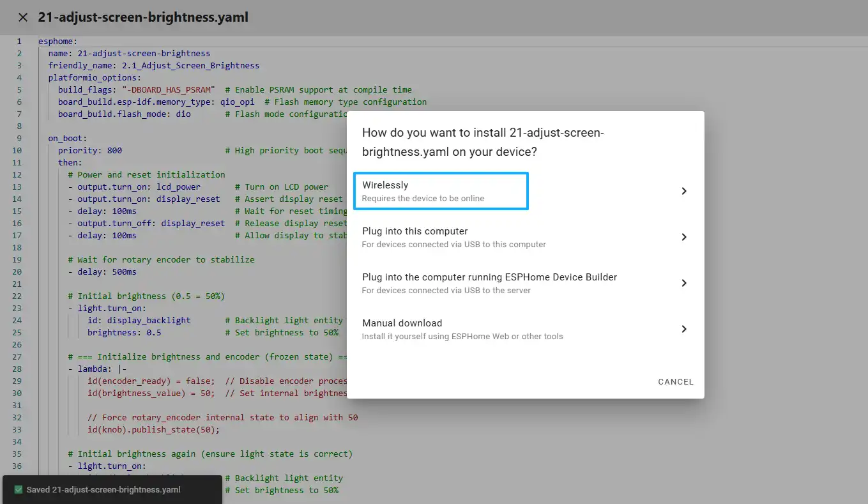The image size is (868, 504).
Task: Click the 21-adjust-screen-brightness.yaml file title
Action: click(143, 17)
